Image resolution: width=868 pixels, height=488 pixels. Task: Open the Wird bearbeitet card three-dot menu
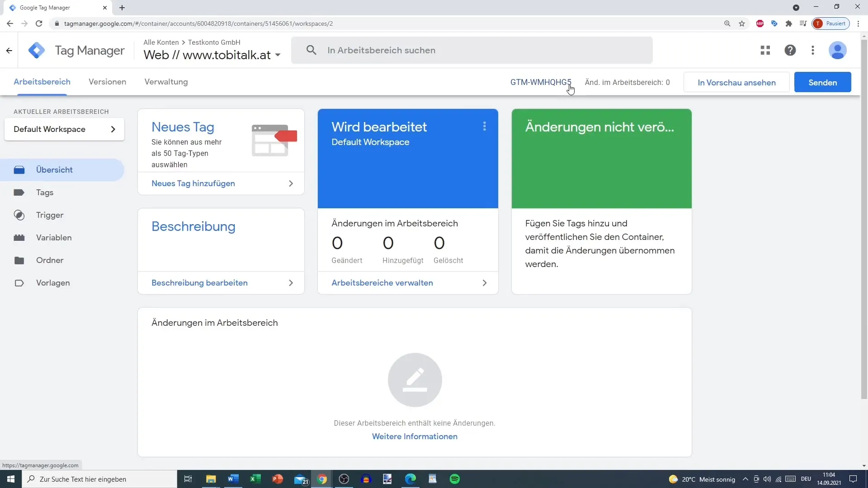[x=484, y=127]
